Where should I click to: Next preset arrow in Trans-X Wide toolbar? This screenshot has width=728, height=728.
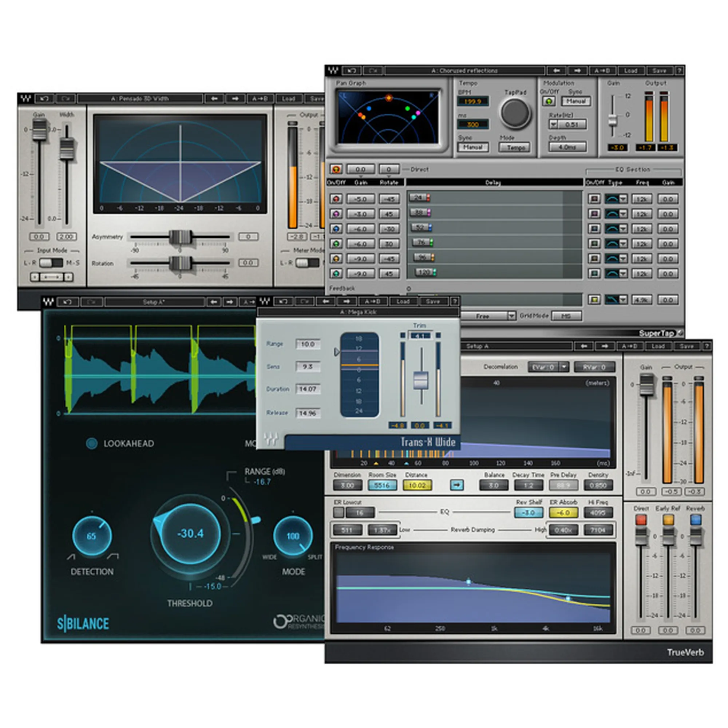coord(347,301)
